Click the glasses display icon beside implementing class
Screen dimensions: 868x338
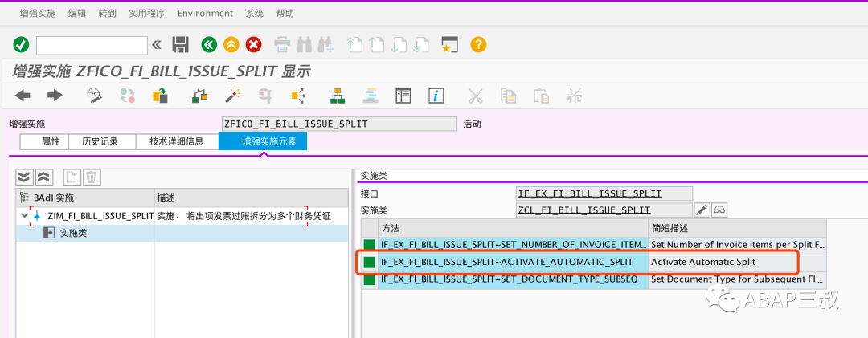point(719,210)
